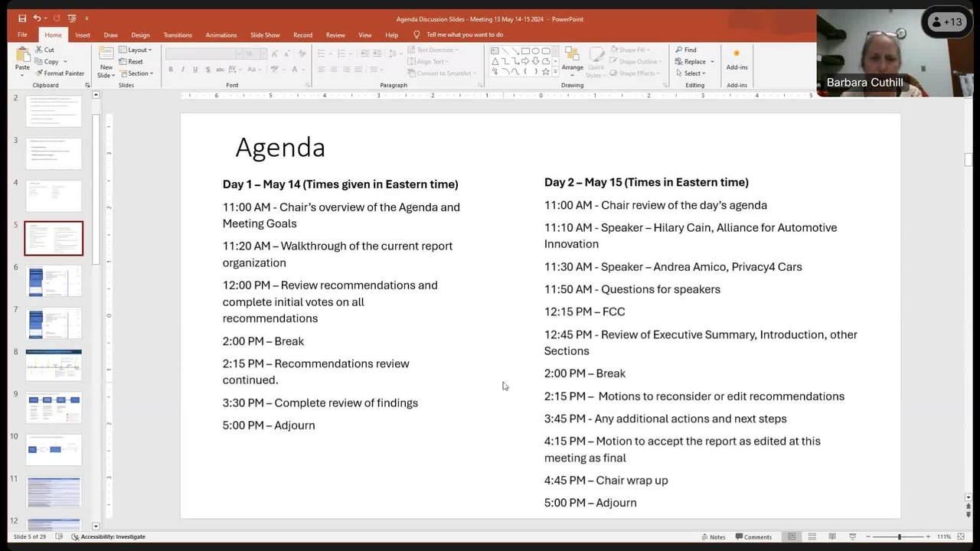Open the Transitions ribbon tab
This screenshot has width=980, height=551.
tap(178, 35)
